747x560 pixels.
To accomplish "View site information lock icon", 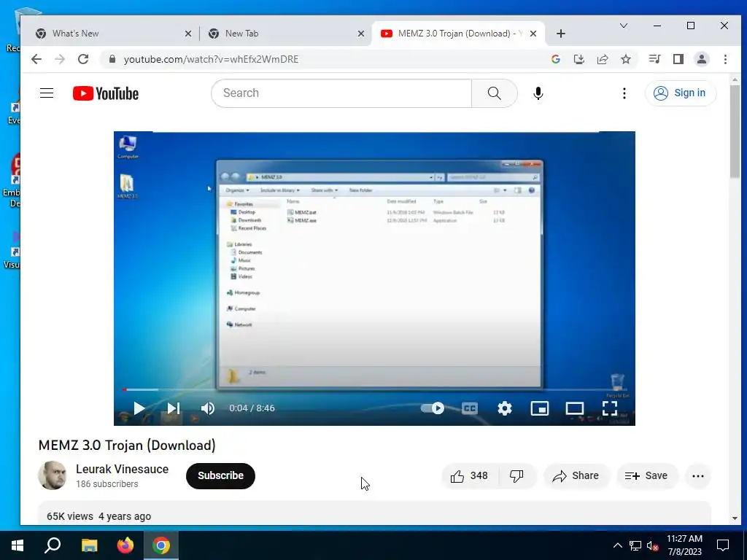I will [x=112, y=59].
